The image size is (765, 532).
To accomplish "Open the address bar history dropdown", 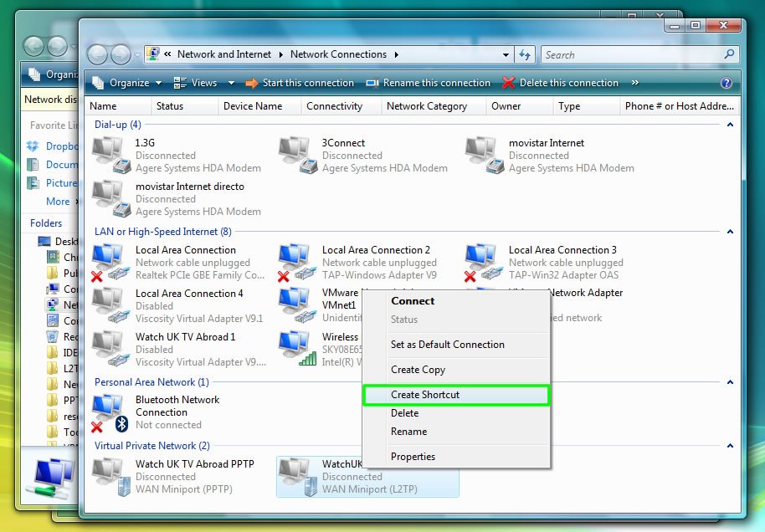I will pyautogui.click(x=506, y=54).
